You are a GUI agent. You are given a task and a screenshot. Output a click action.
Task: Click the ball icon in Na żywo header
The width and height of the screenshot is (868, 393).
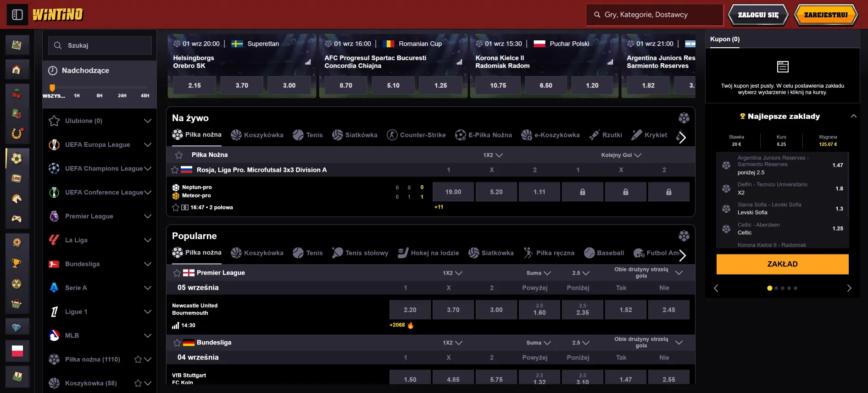point(684,118)
